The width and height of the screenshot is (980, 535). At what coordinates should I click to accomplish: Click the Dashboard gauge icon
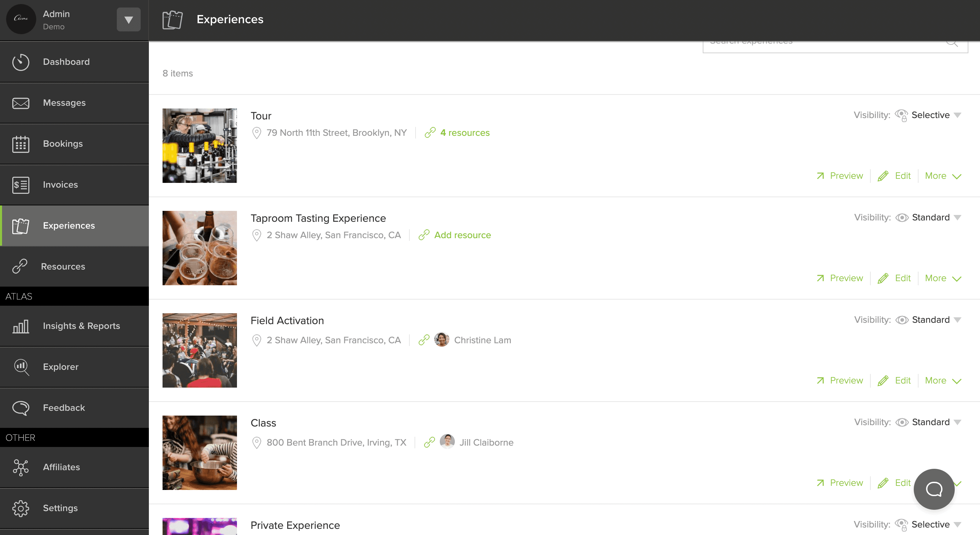pos(20,62)
